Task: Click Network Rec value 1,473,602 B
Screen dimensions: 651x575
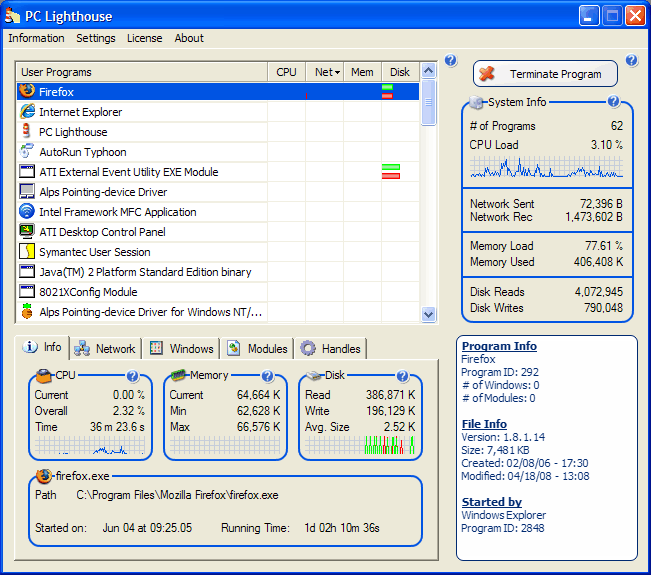Action: (594, 217)
